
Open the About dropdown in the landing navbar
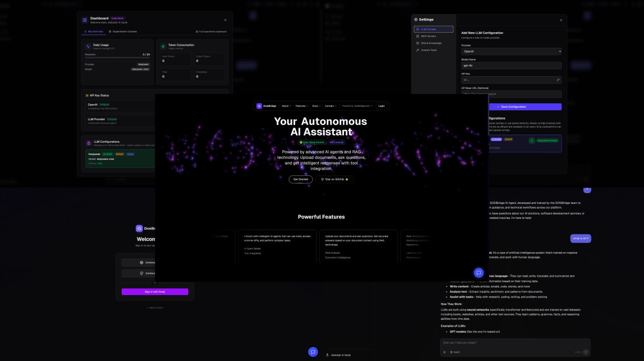point(286,106)
